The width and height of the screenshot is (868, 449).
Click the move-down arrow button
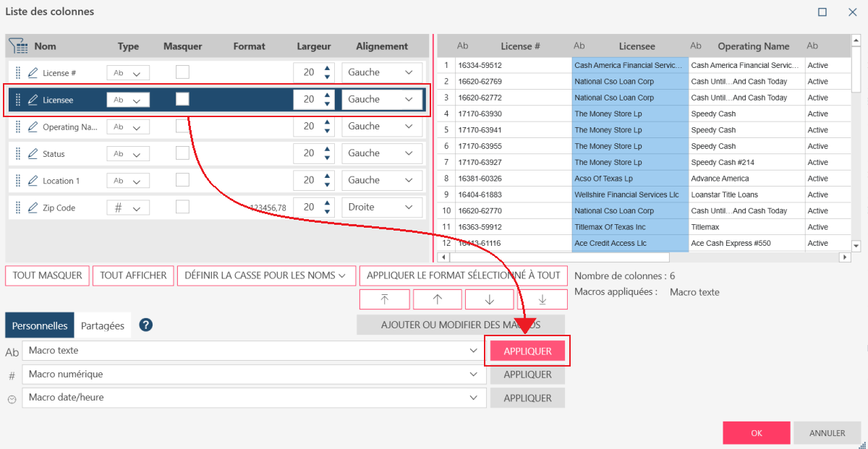tap(489, 299)
